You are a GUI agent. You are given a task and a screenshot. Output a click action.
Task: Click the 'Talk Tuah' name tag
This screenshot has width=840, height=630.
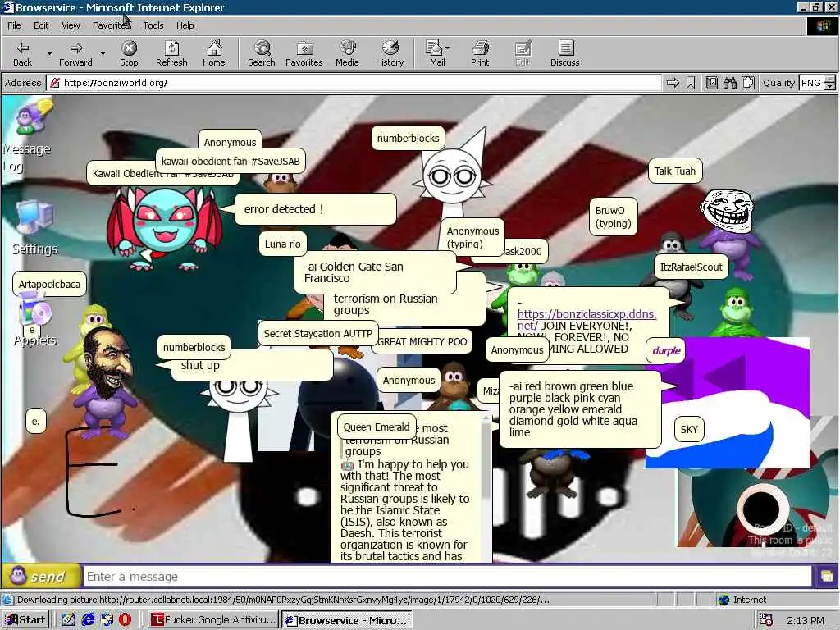click(x=675, y=171)
